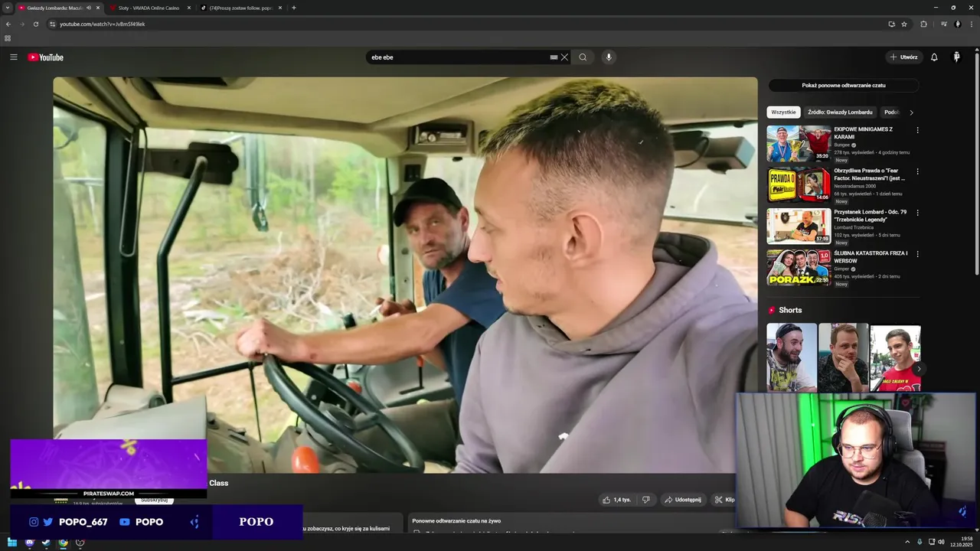The width and height of the screenshot is (980, 551).
Task: Open options menu for EKIPOWE MINIGAMES video
Action: [917, 130]
